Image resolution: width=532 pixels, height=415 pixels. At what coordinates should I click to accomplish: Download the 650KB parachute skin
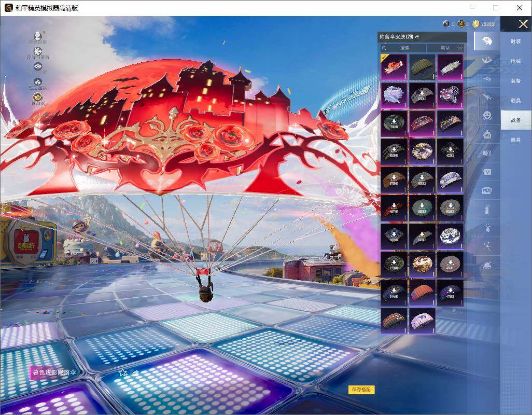point(394,151)
